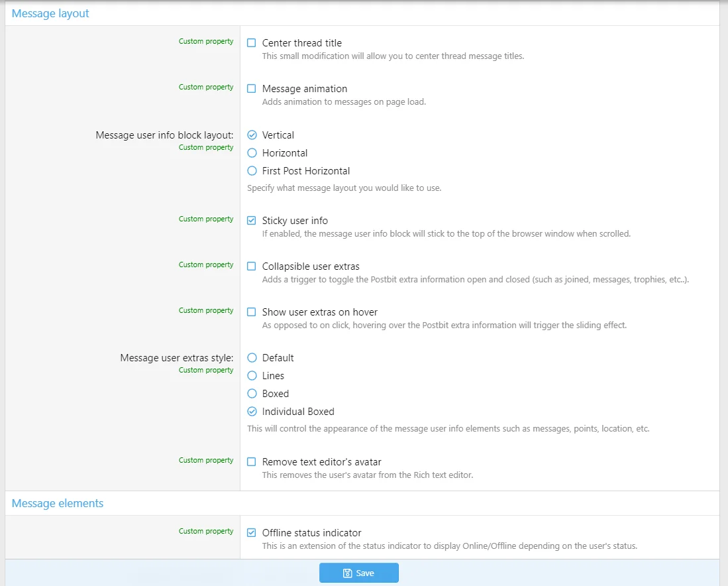The height and width of the screenshot is (586, 728).
Task: Click the Message elements section header
Action: tap(58, 503)
